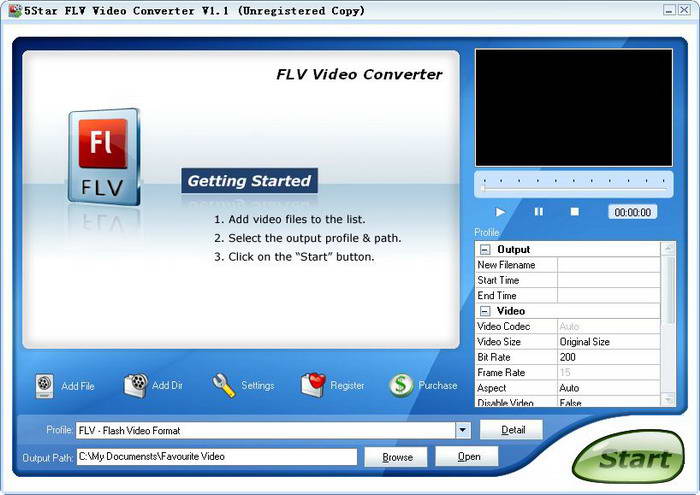Click the Browse button
700x495 pixels.
coord(396,457)
